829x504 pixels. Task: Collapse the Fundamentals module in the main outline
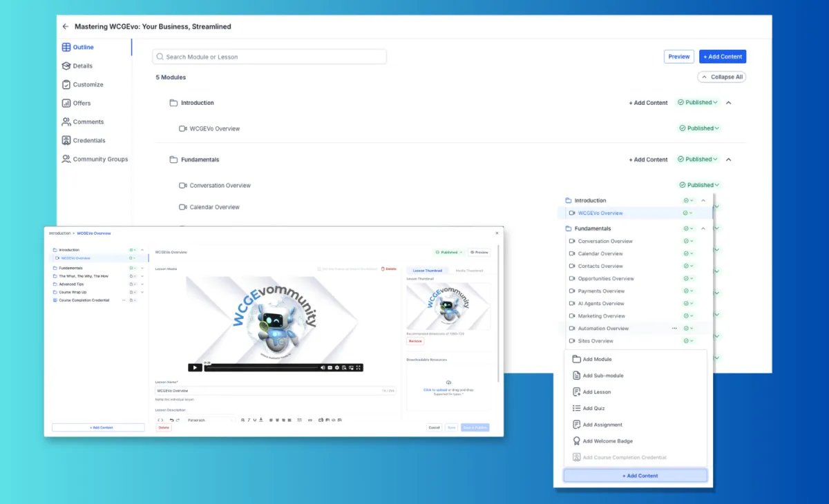click(729, 159)
